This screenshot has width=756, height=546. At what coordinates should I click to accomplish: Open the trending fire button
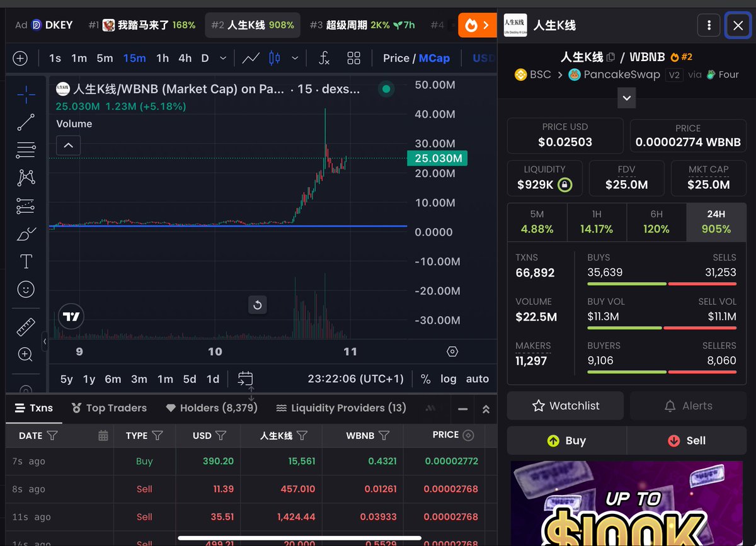pyautogui.click(x=477, y=25)
